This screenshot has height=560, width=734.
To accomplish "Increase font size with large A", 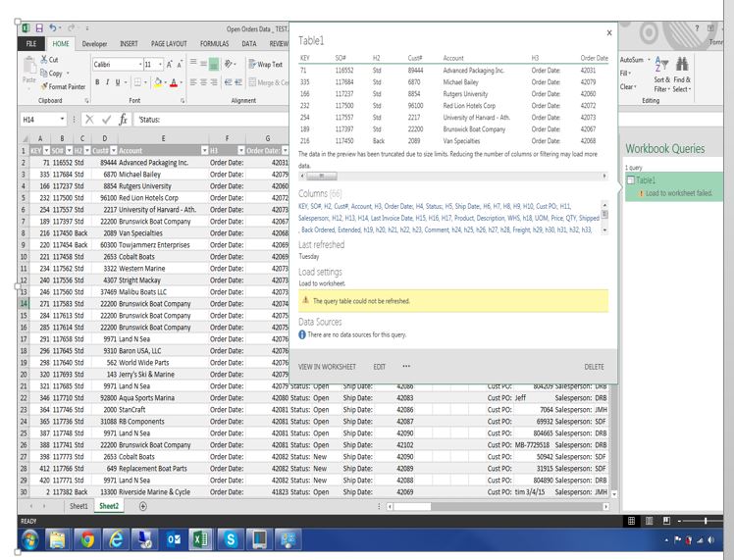I will pos(169,64).
